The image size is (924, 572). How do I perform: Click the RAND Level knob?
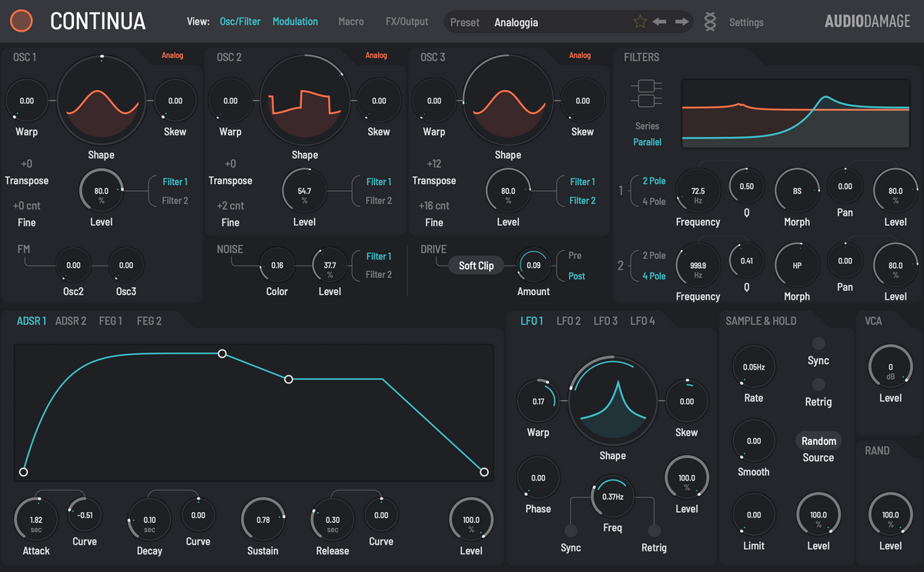pos(890,515)
